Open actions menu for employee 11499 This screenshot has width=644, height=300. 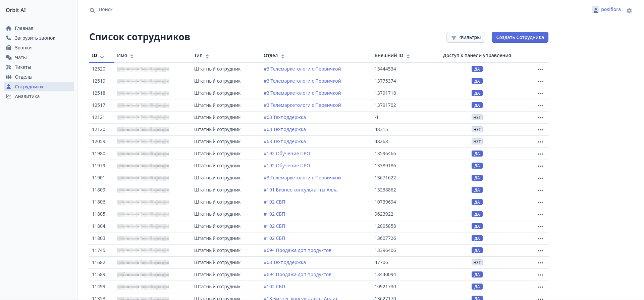(540, 287)
